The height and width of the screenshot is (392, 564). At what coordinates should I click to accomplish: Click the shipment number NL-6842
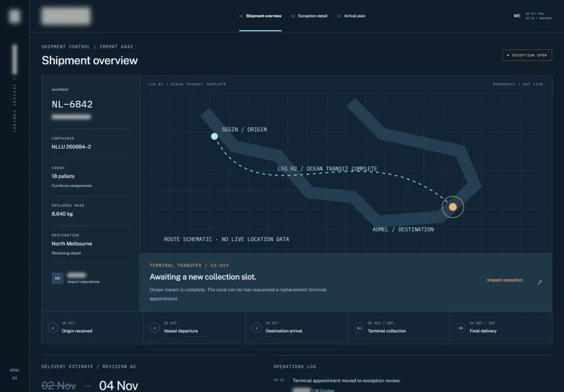(x=72, y=104)
